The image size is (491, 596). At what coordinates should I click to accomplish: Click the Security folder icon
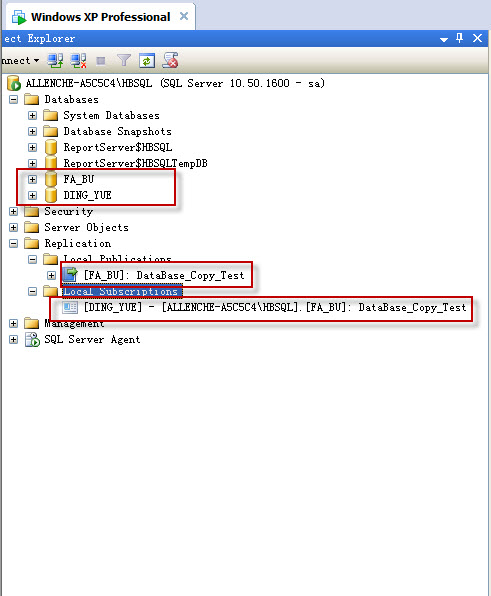pos(32,211)
